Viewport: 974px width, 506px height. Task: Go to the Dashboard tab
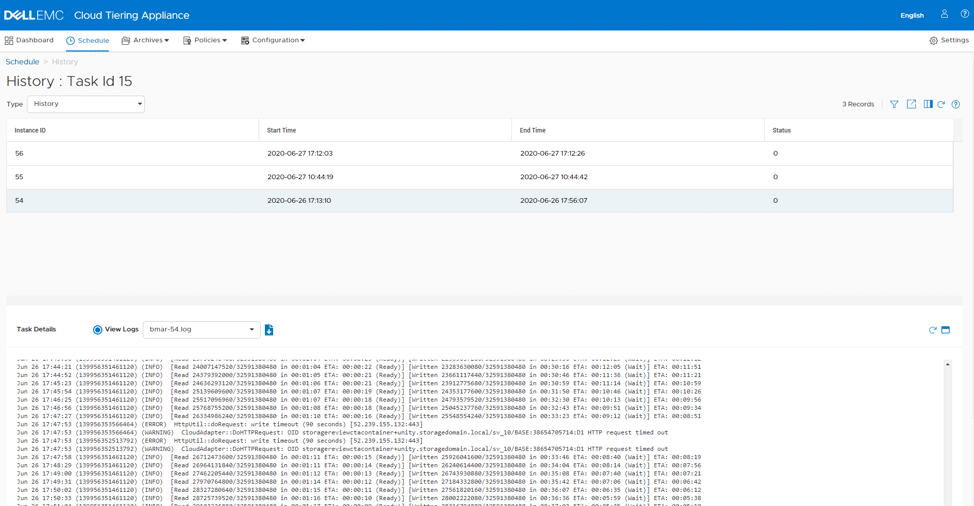29,40
